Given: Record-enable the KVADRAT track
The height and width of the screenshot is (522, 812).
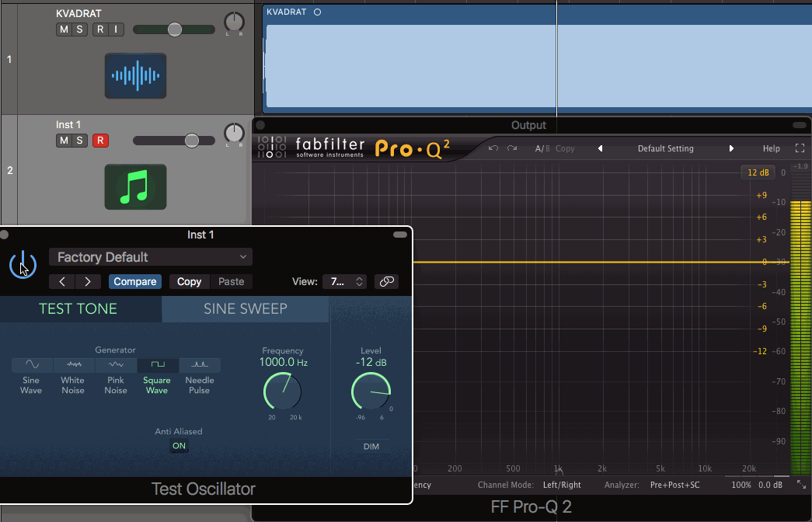Looking at the screenshot, I should (100, 30).
